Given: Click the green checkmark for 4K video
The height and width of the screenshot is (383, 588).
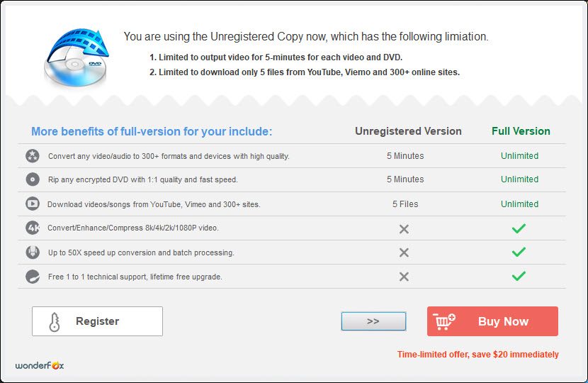Looking at the screenshot, I should pyautogui.click(x=519, y=228).
